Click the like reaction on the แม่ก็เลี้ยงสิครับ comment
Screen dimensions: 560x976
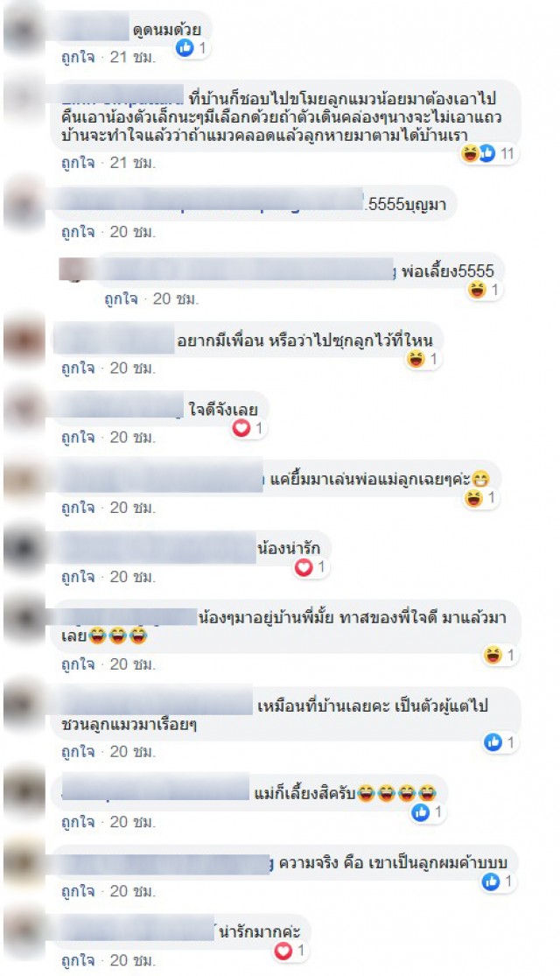click(x=421, y=811)
